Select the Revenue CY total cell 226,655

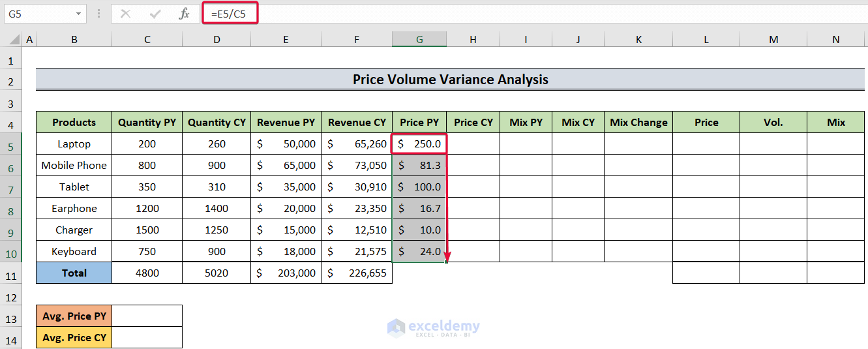[357, 273]
